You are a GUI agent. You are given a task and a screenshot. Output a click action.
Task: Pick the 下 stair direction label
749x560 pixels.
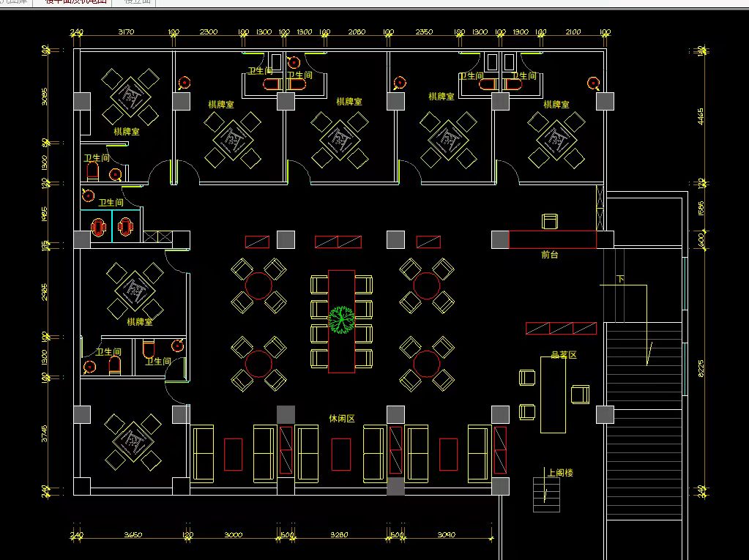pos(620,280)
